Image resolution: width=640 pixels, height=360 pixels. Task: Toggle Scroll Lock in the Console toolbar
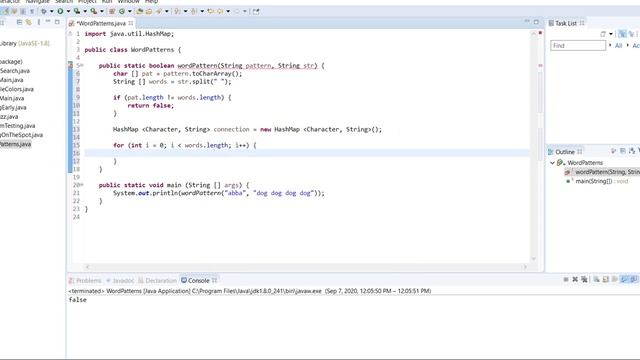(x=606, y=280)
